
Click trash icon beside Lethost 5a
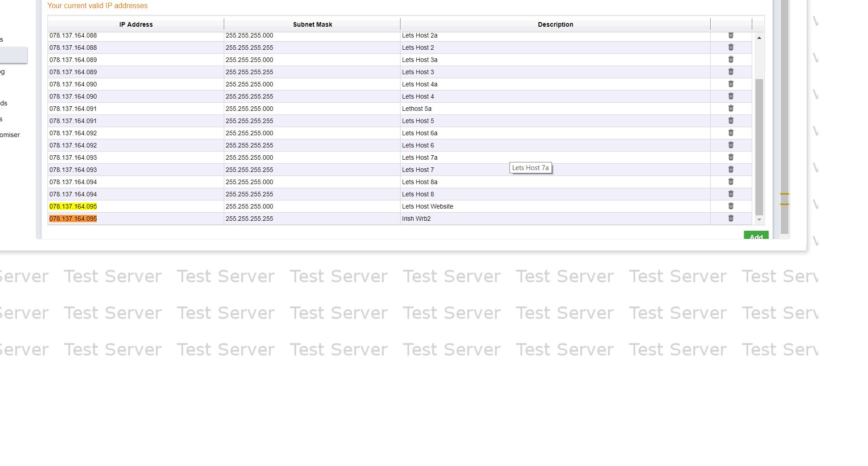pos(731,109)
